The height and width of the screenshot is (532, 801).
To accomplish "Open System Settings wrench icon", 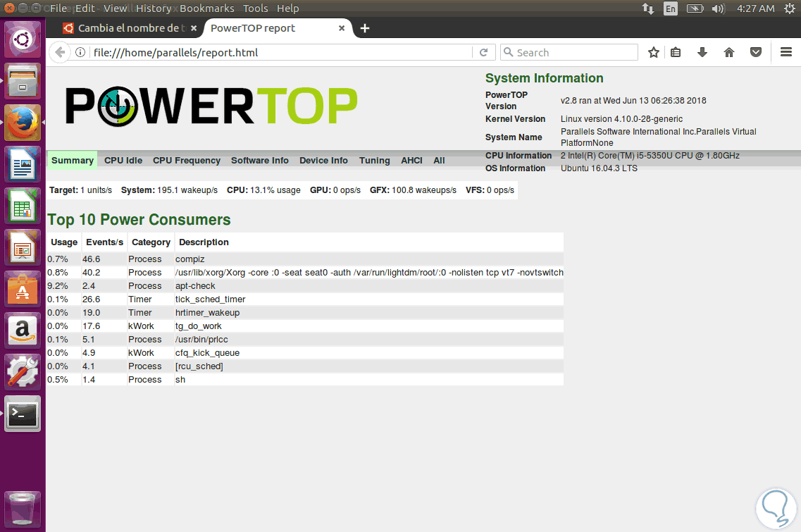I will coord(23,372).
